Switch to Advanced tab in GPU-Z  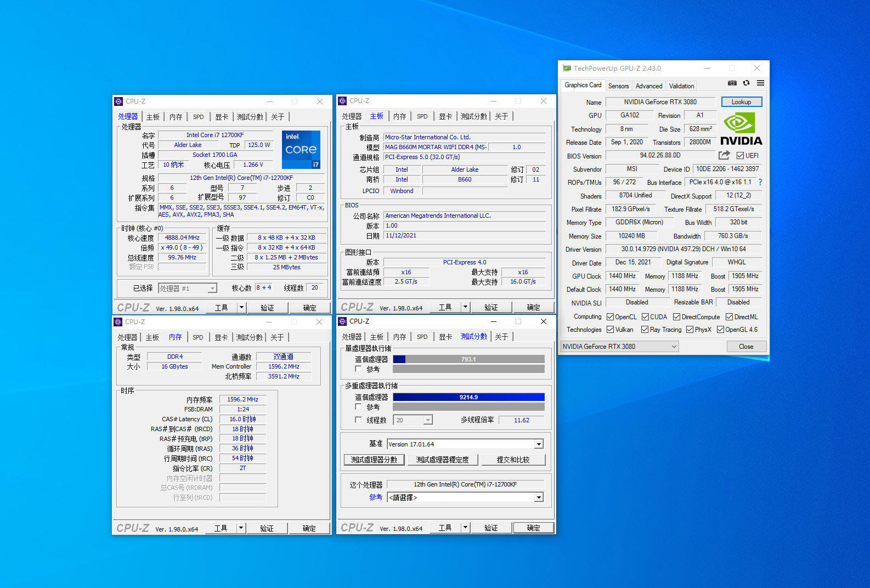click(649, 86)
